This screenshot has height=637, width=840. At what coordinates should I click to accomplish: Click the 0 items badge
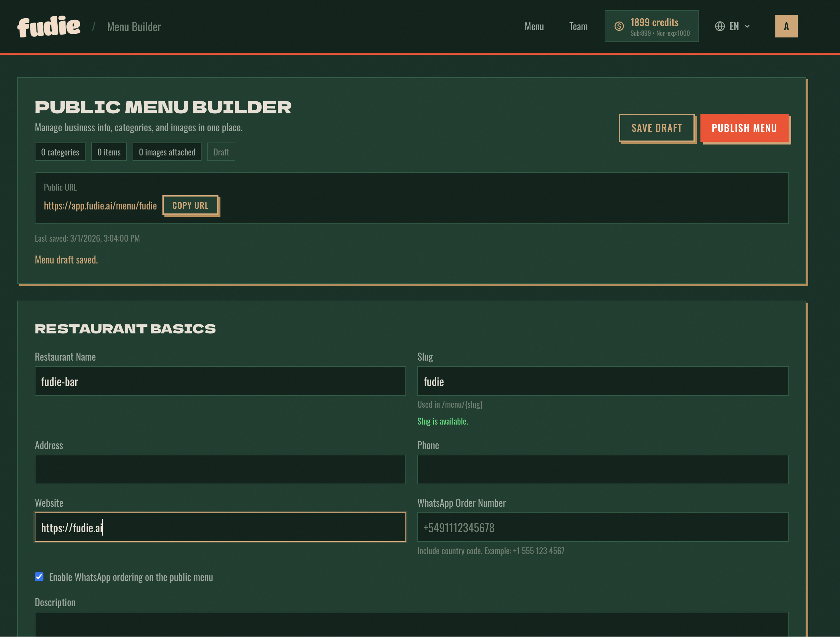click(109, 151)
